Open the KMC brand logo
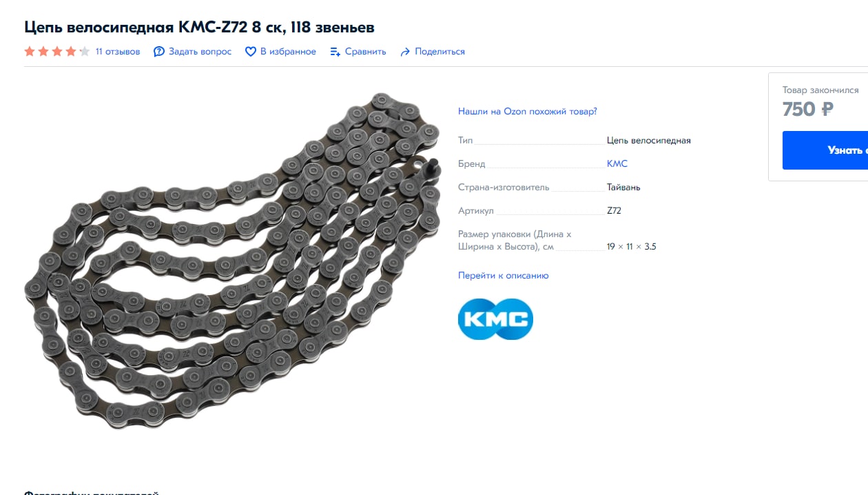The image size is (868, 495). click(x=495, y=319)
